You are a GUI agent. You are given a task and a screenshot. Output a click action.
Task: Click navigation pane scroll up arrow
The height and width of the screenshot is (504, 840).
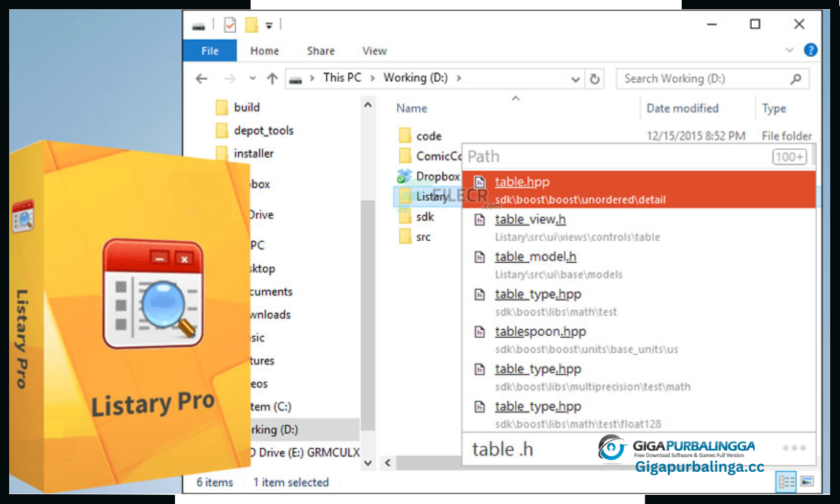pos(368,105)
